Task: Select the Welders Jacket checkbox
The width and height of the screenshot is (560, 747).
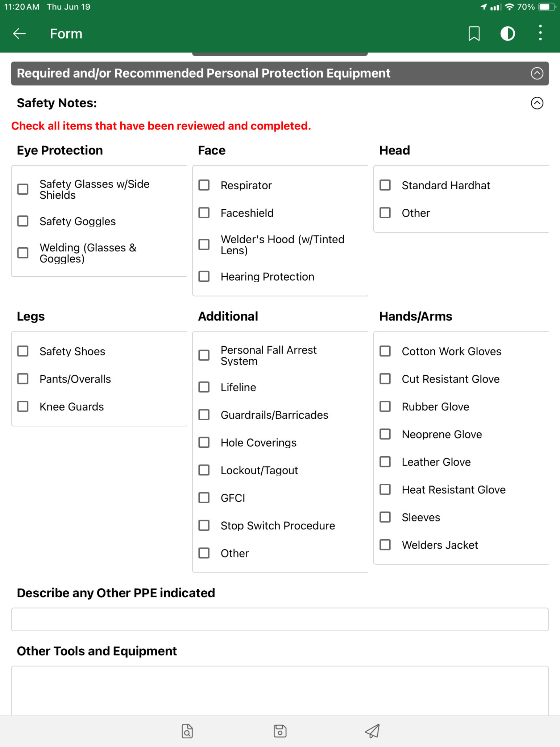Action: (x=385, y=545)
